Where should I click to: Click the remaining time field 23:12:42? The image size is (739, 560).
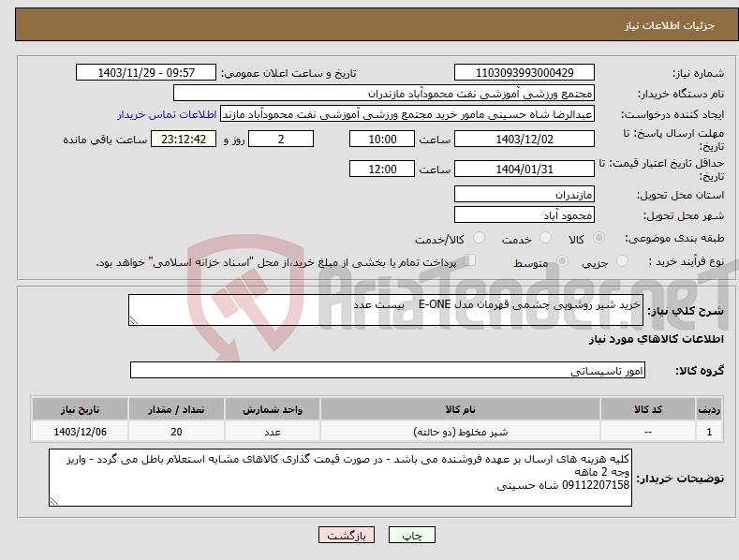[184, 139]
